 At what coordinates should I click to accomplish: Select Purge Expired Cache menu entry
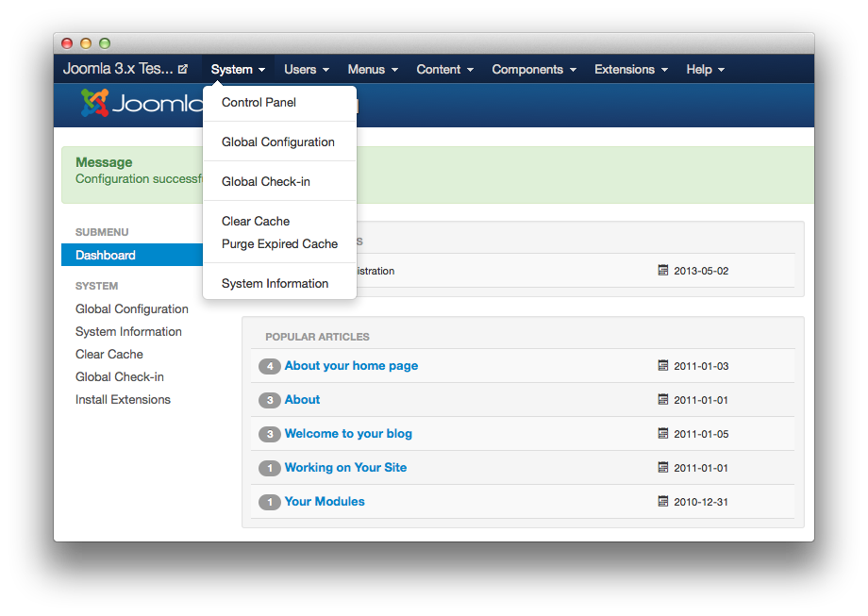(279, 244)
